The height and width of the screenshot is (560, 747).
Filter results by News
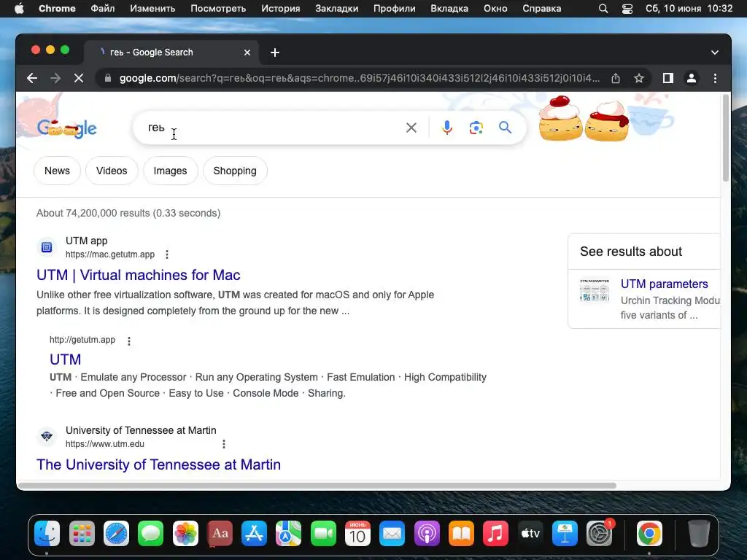tap(57, 171)
